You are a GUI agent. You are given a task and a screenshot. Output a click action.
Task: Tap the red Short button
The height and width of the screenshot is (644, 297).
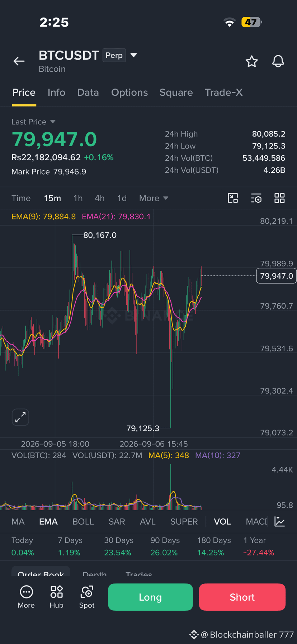coord(242,597)
